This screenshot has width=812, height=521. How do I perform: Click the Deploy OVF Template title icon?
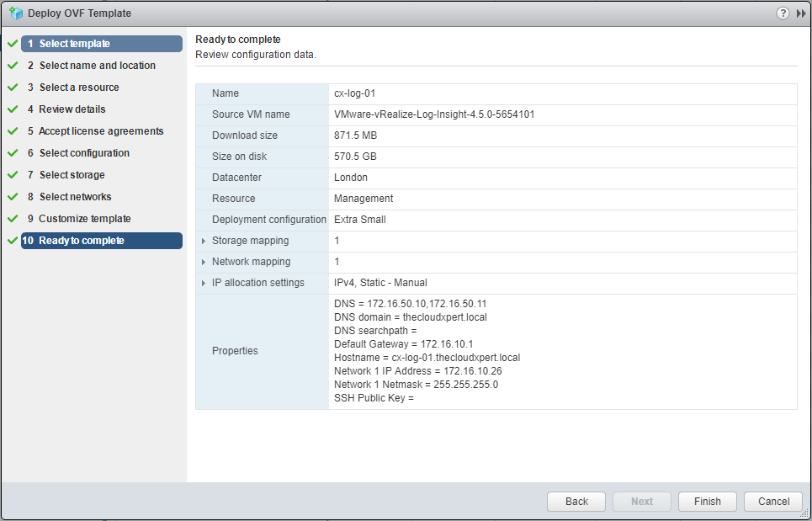15,13
